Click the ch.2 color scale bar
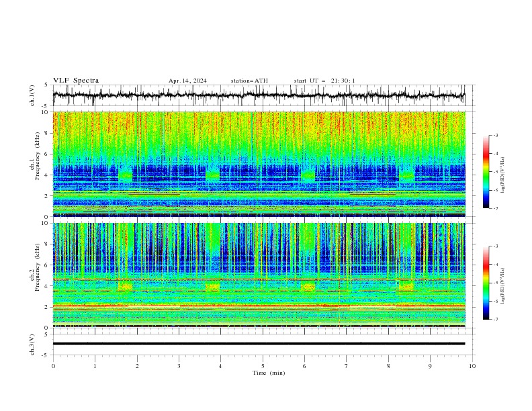The image size is (532, 411). tap(486, 283)
